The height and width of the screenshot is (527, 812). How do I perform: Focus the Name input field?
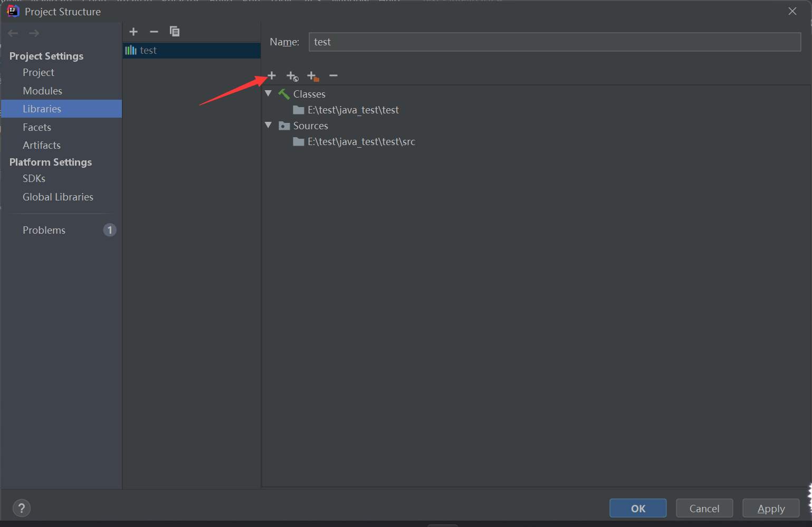click(x=555, y=42)
